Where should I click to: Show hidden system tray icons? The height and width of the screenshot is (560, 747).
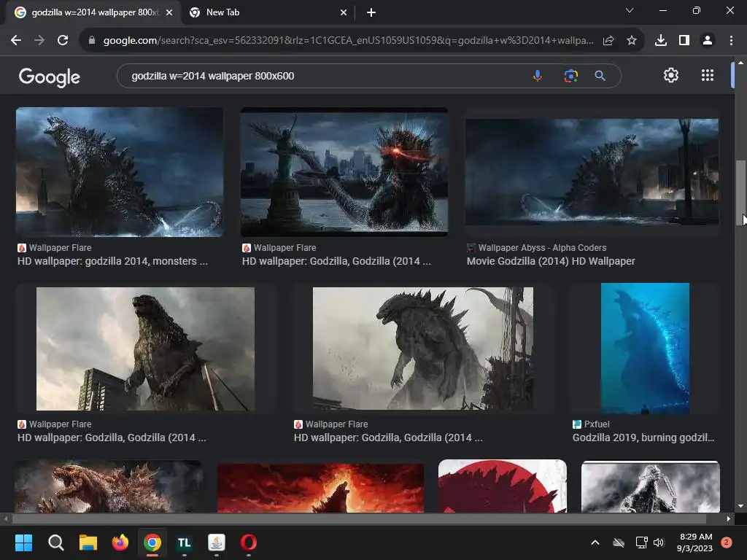click(x=595, y=542)
